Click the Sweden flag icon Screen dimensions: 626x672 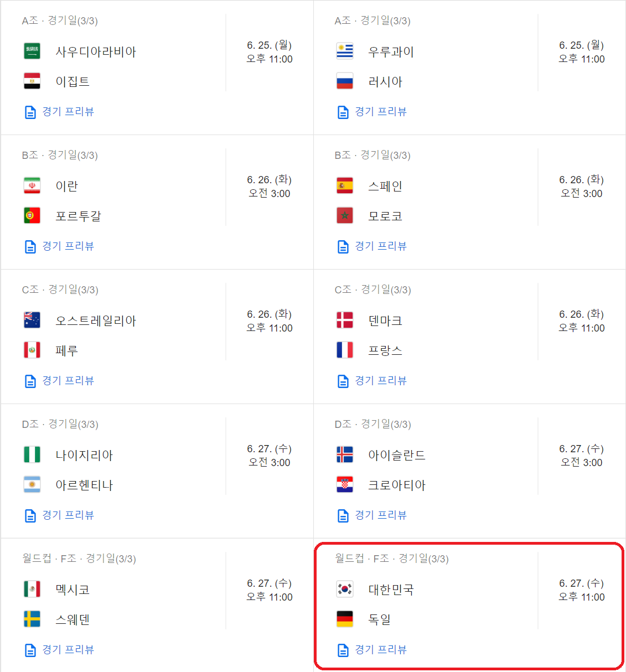[32, 619]
